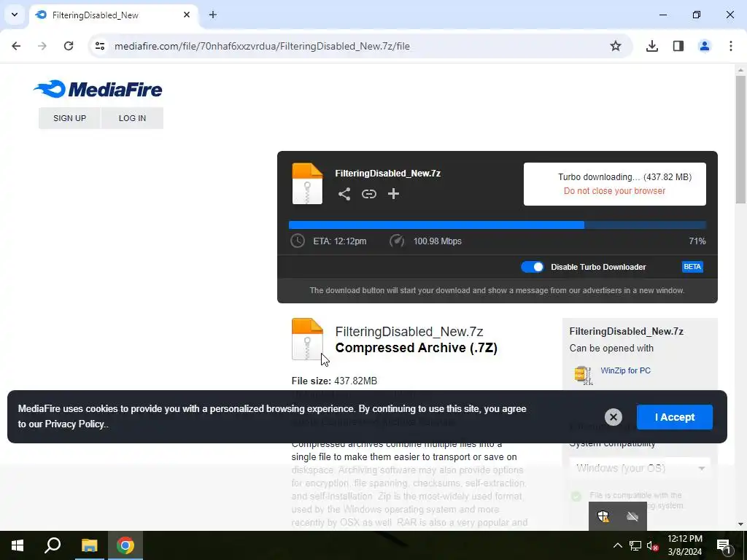Click the FilteringDisabled_New.7z title in download panel
The image size is (747, 560).
pyautogui.click(x=387, y=174)
